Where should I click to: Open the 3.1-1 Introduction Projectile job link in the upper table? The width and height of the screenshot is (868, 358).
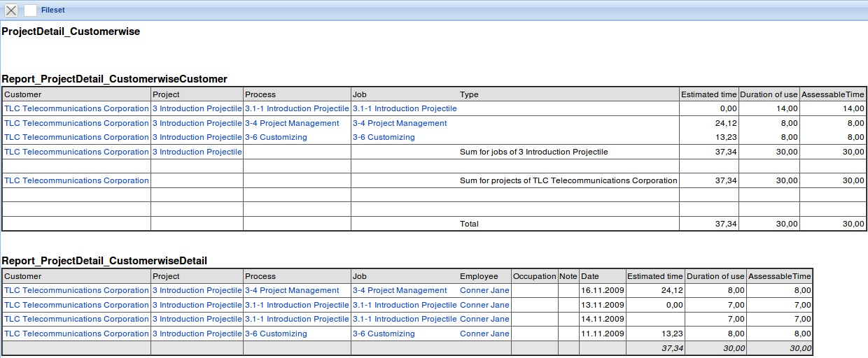click(x=404, y=109)
